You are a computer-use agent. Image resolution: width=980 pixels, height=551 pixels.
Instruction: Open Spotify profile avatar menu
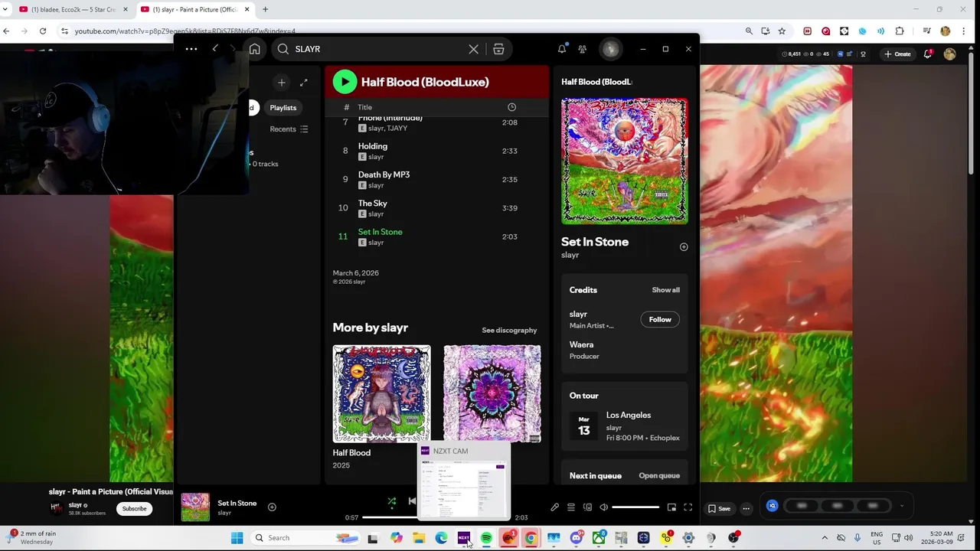pyautogui.click(x=610, y=49)
